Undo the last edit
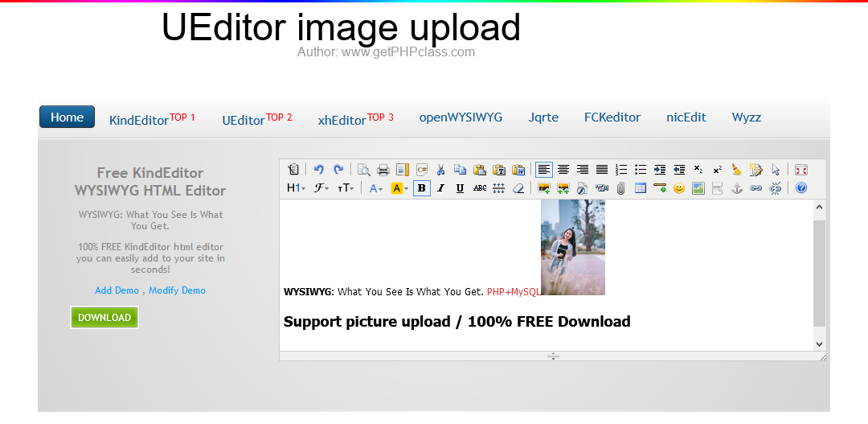The image size is (868, 424). pyautogui.click(x=319, y=170)
